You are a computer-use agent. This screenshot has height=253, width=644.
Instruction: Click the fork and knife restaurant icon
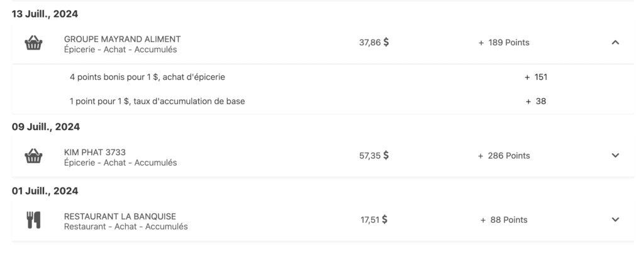click(x=33, y=220)
